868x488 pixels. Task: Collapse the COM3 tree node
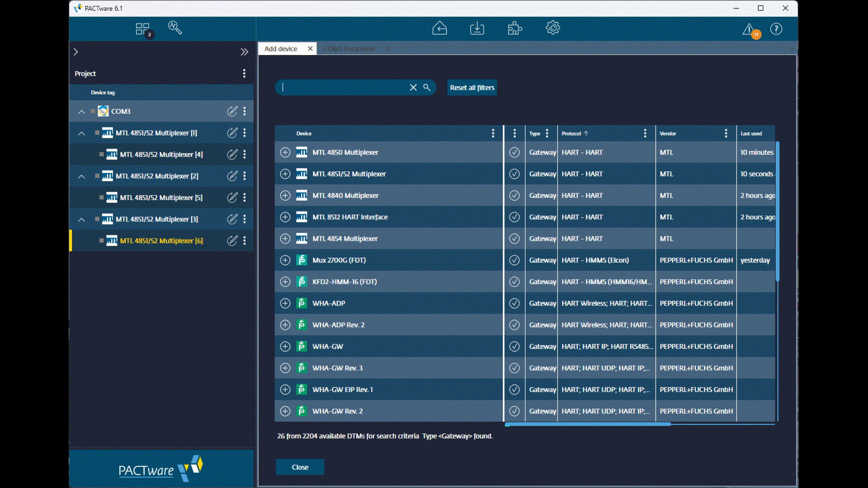[81, 112]
